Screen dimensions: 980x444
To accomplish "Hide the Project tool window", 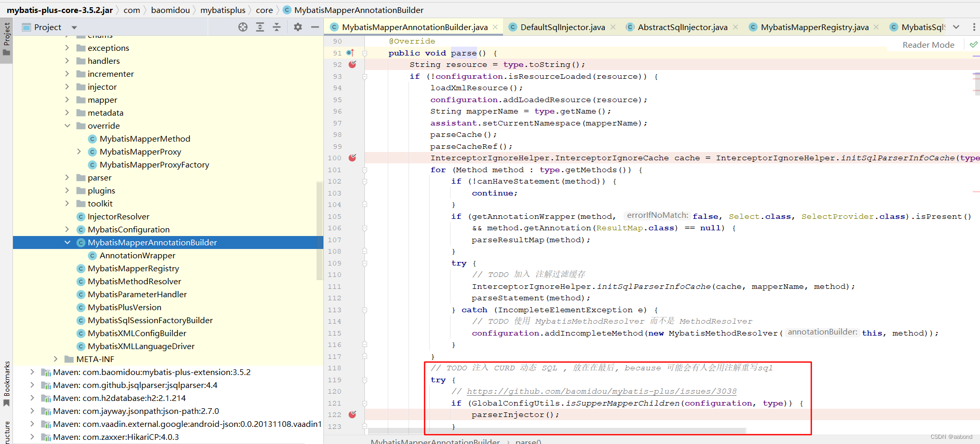I will 315,27.
